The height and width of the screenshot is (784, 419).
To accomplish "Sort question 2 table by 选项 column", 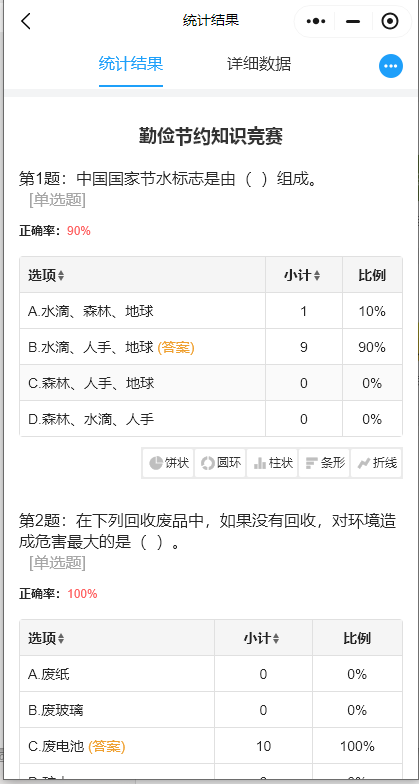I will (x=46, y=638).
